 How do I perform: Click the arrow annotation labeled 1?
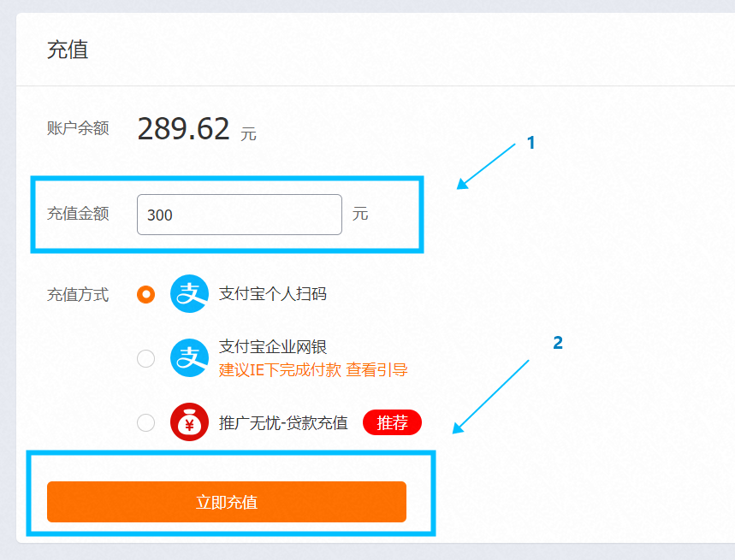click(x=488, y=167)
